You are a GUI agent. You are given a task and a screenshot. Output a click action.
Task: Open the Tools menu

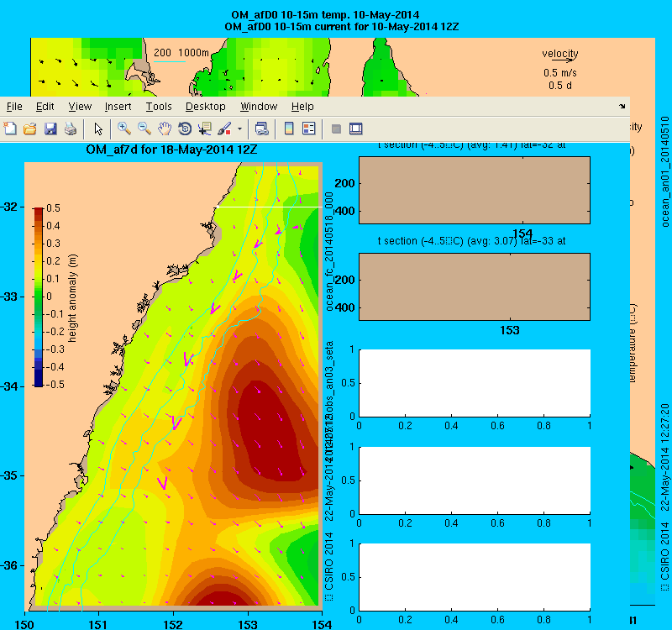coord(159,107)
